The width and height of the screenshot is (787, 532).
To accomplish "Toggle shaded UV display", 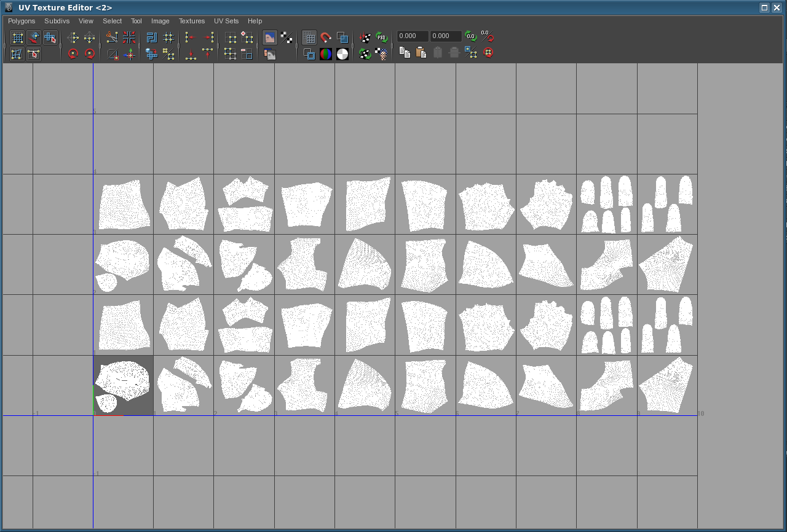I will (342, 37).
